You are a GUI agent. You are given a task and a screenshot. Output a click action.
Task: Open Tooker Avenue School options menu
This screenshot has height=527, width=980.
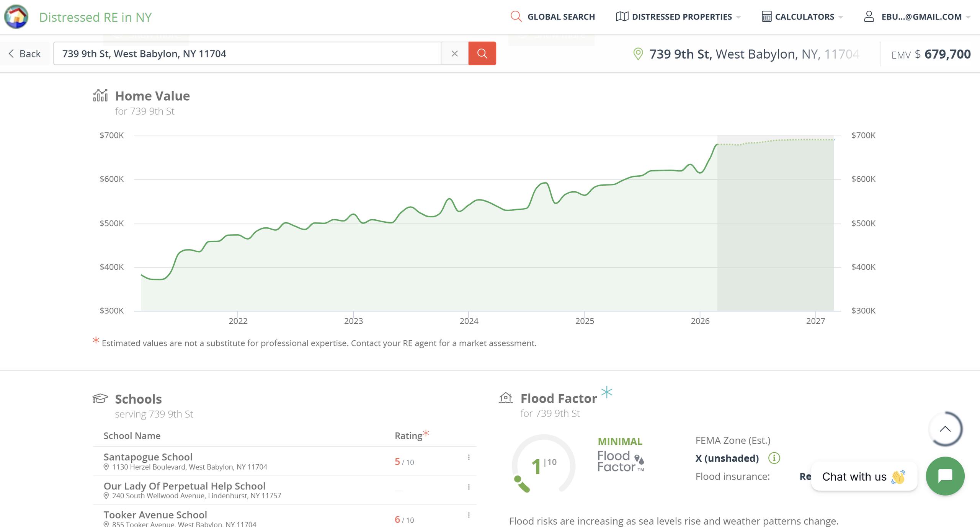coord(469,515)
